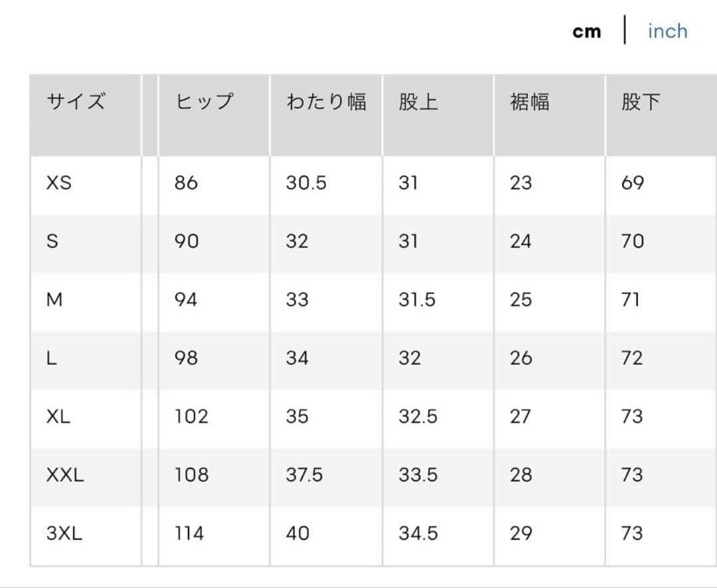The width and height of the screenshot is (717, 588).
Task: Click the 裾幅 column header
Action: (530, 101)
